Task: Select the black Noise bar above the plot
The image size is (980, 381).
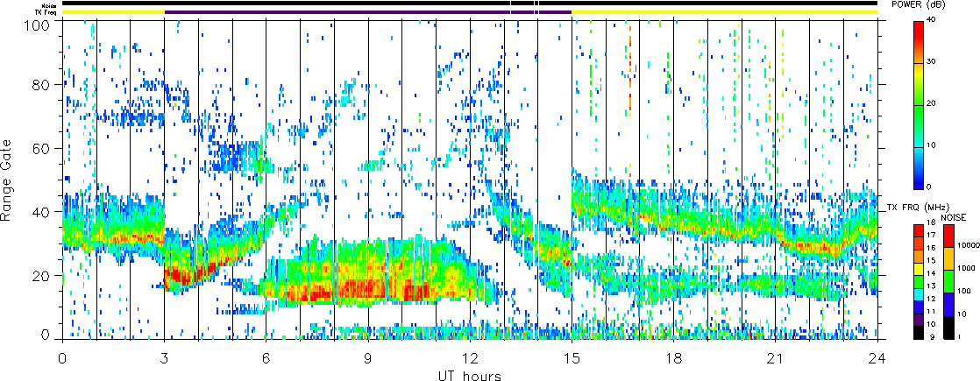Action: [x=470, y=4]
